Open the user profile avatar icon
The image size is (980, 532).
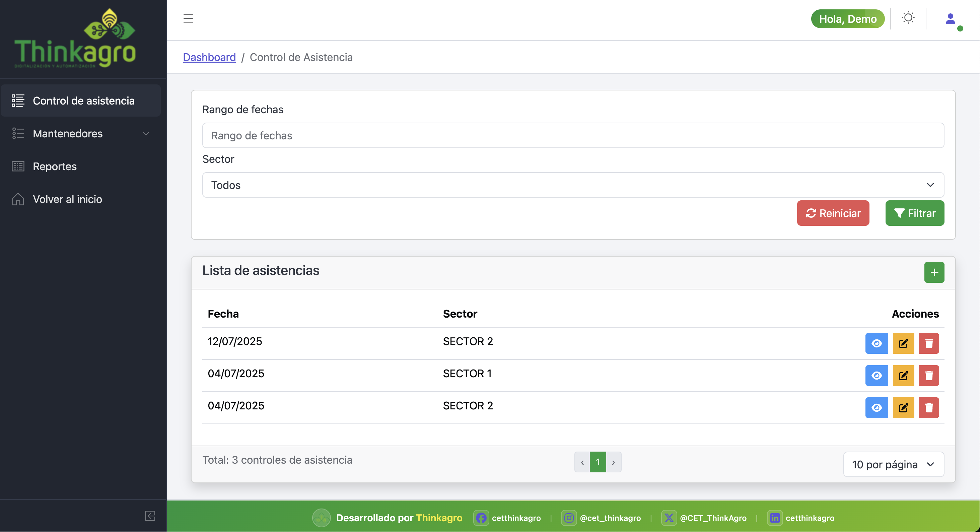tap(950, 19)
